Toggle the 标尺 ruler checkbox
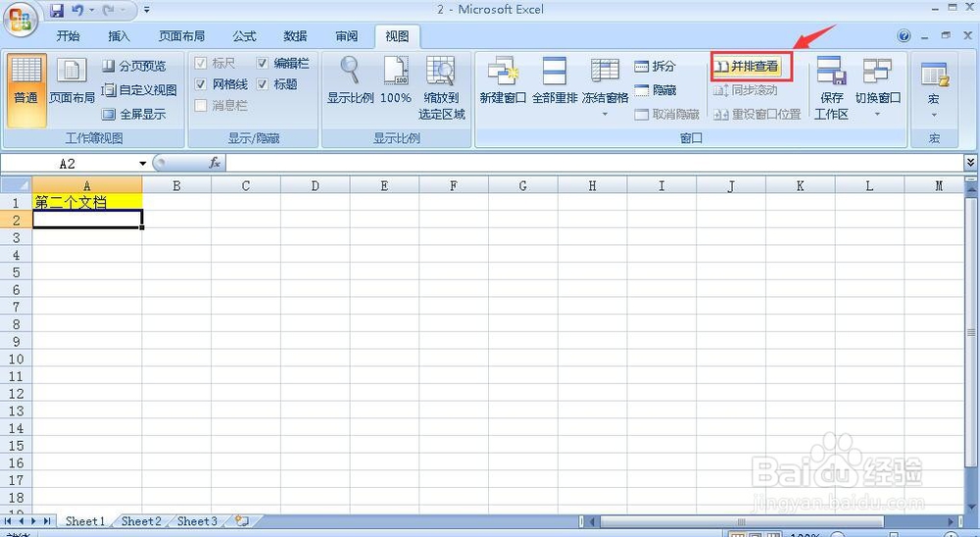Viewport: 980px width, 537px height. point(201,63)
